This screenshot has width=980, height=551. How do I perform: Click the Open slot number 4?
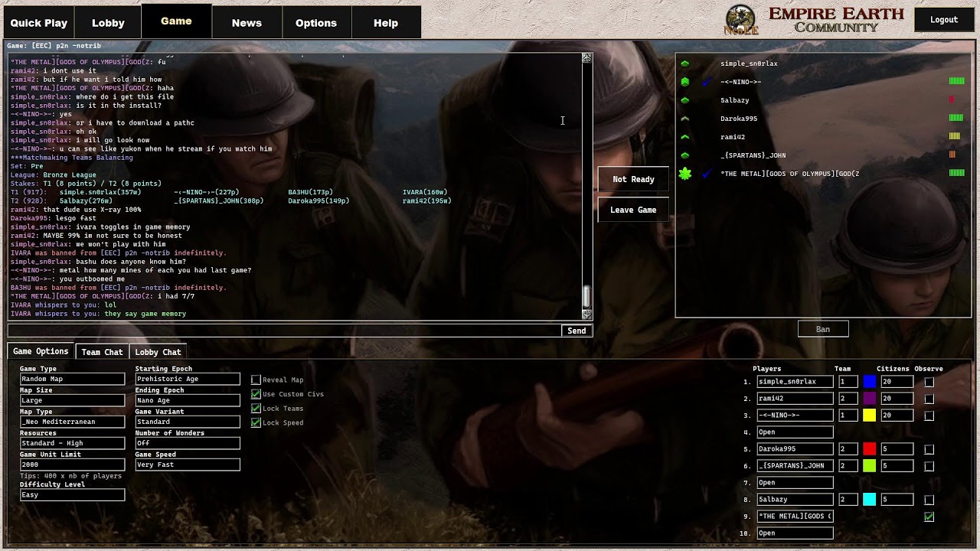[795, 432]
